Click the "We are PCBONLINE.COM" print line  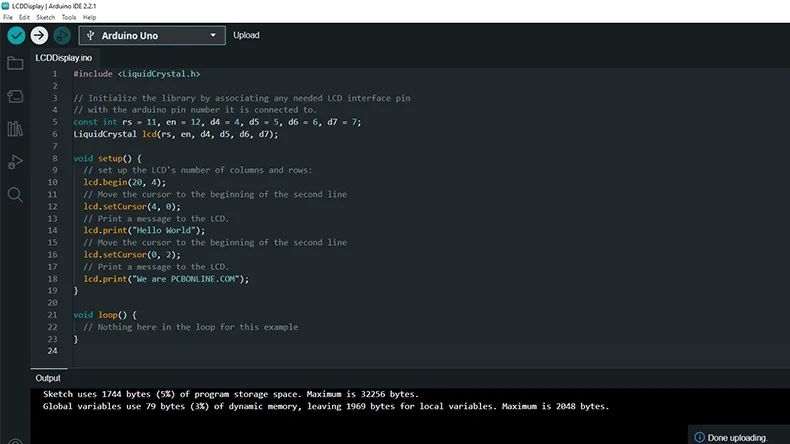pos(166,279)
